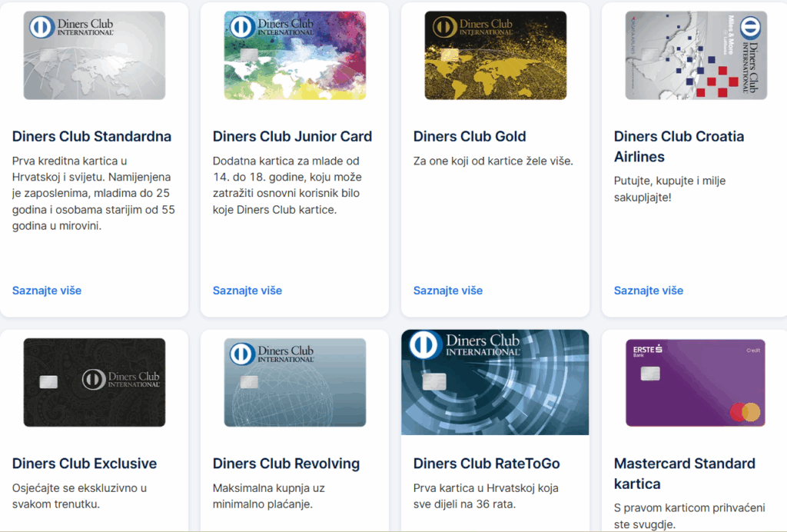The height and width of the screenshot is (532, 787).
Task: Click the Croatia Airlines card image
Action: click(696, 55)
